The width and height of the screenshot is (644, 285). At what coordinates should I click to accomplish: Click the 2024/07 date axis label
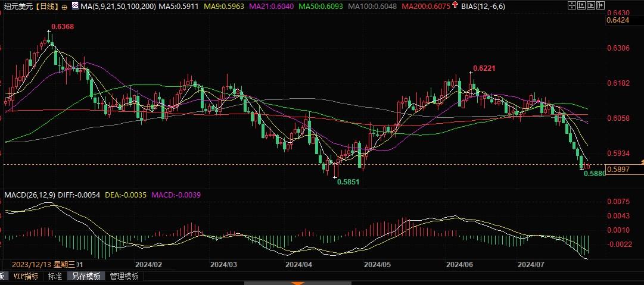[x=531, y=265]
